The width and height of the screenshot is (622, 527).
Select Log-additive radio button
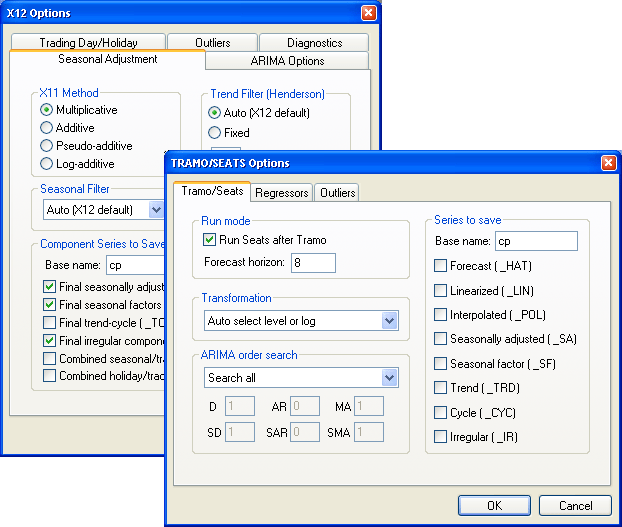(x=47, y=164)
